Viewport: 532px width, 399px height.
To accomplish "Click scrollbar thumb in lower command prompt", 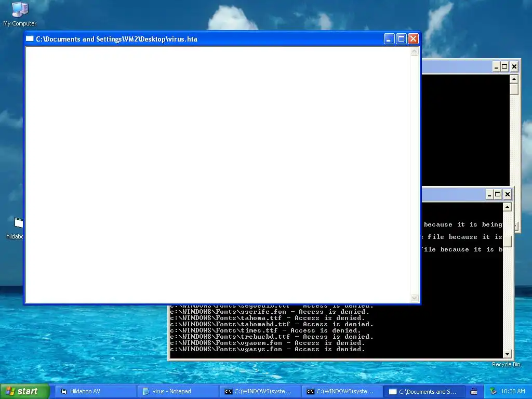I will [507, 242].
